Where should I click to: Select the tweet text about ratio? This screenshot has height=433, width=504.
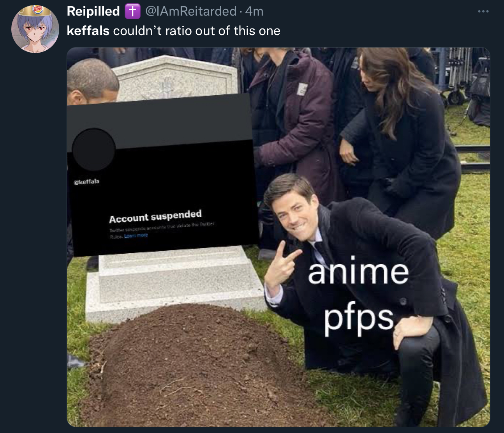pyautogui.click(x=173, y=30)
